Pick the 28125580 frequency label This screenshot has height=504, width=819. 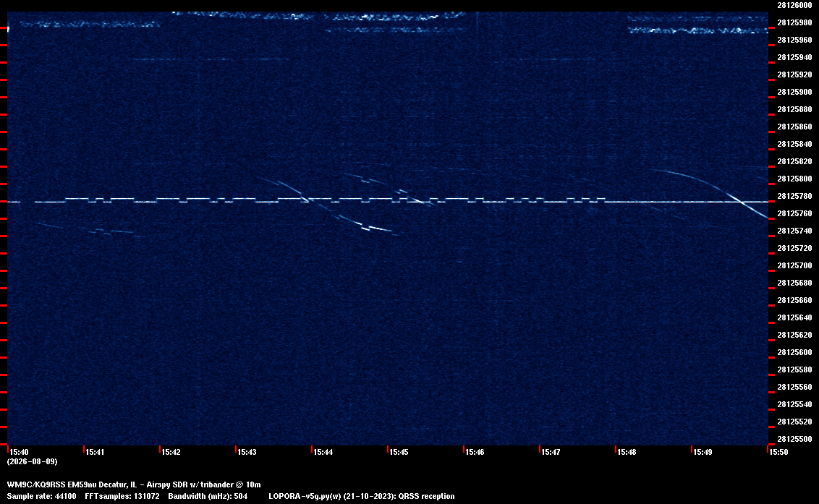coord(794,370)
